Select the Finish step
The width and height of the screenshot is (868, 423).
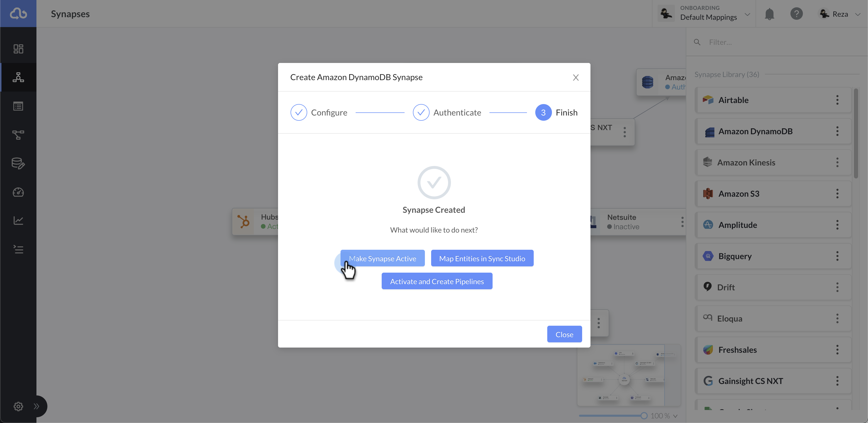point(556,112)
